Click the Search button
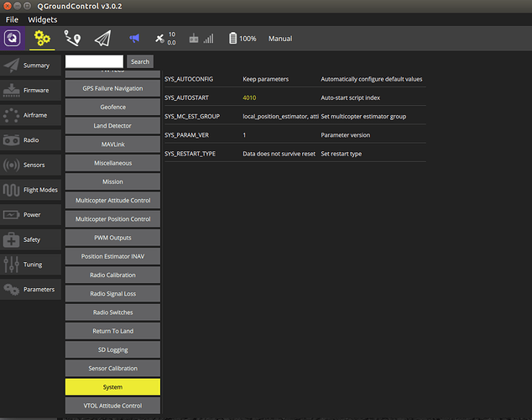This screenshot has width=532, height=420. click(140, 61)
